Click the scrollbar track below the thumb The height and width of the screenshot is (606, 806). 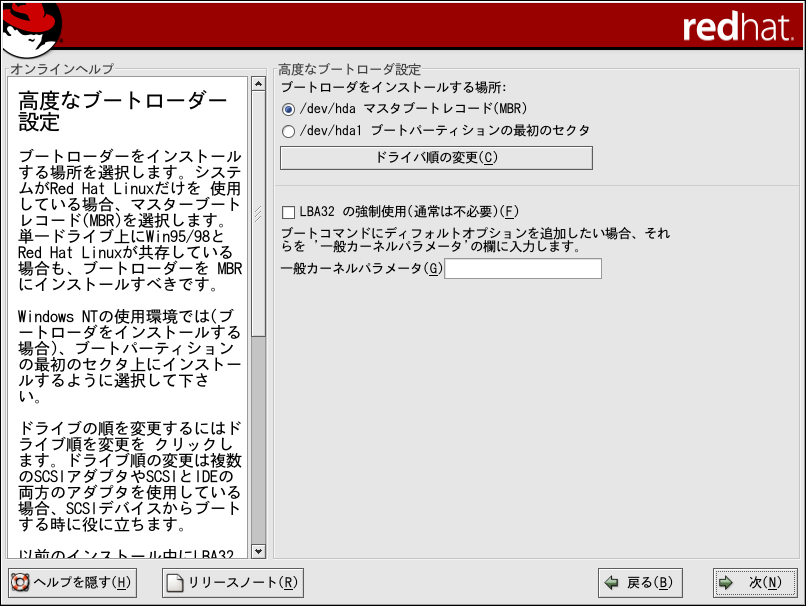(x=258, y=440)
